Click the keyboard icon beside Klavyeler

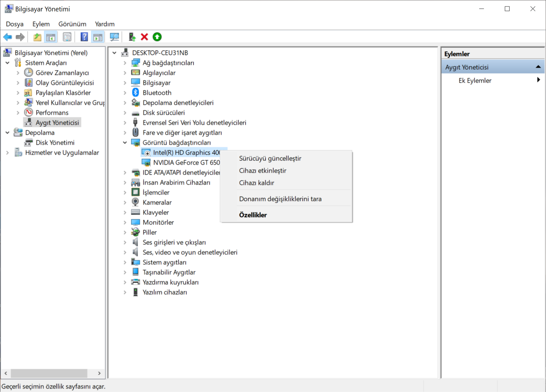(x=135, y=212)
